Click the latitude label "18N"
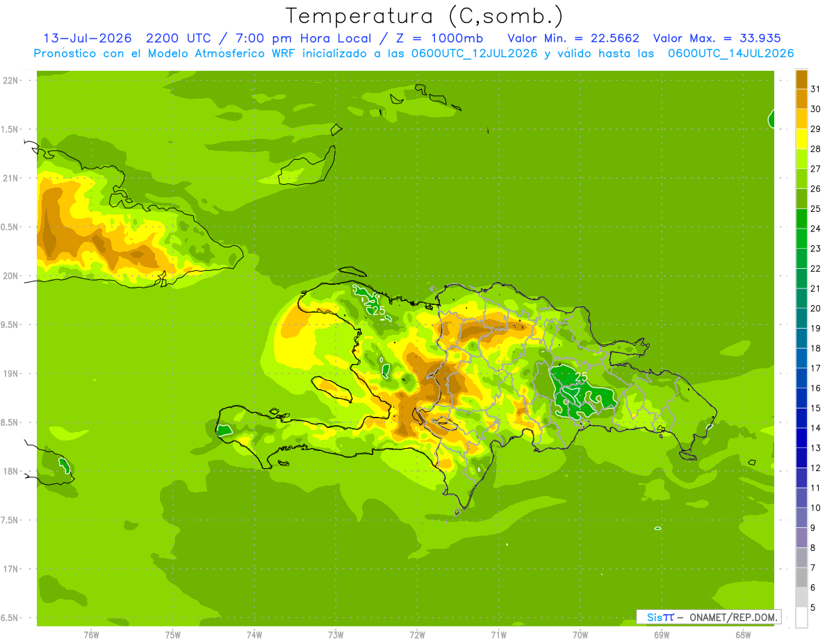Screen dimensions: 834x644 pyautogui.click(x=11, y=471)
